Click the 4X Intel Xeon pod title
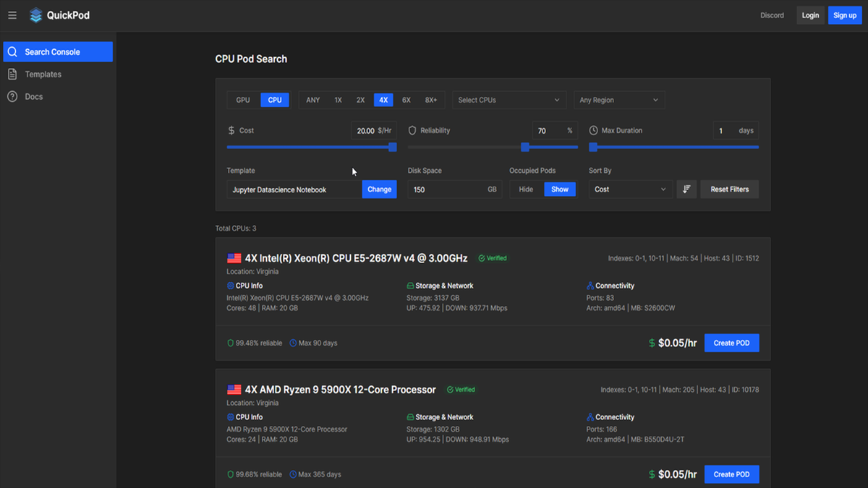The height and width of the screenshot is (488, 868). coord(356,258)
